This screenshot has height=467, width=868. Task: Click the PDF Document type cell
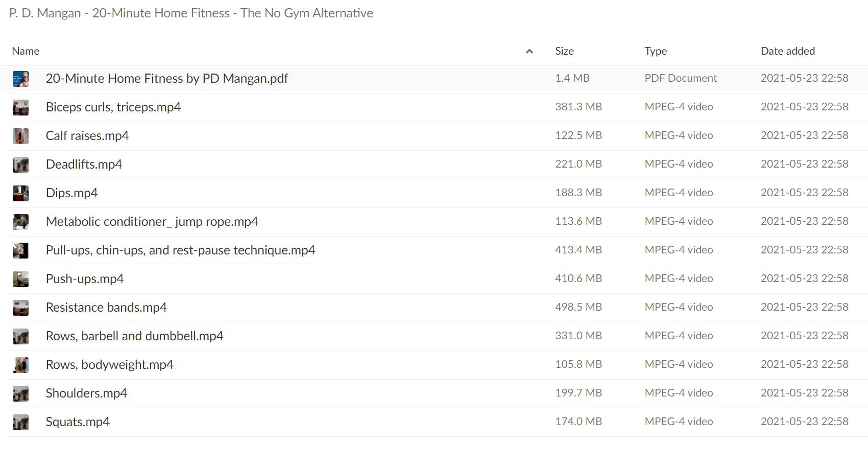pos(681,78)
